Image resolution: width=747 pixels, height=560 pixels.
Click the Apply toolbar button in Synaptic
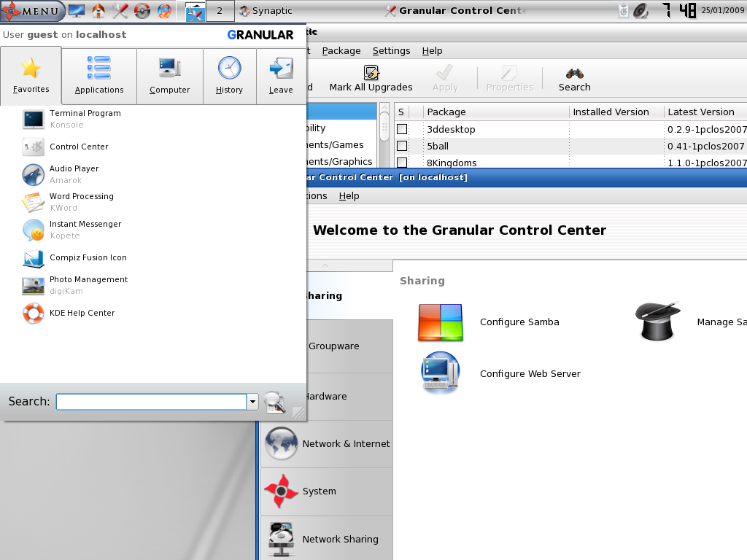[445, 79]
